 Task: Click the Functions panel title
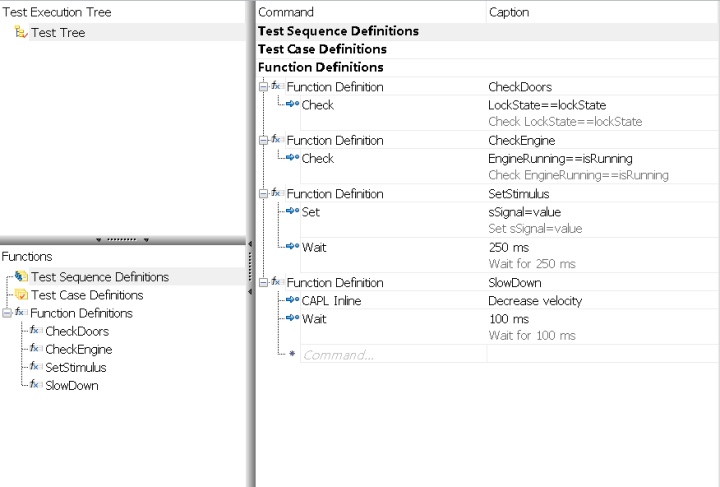pyautogui.click(x=27, y=256)
